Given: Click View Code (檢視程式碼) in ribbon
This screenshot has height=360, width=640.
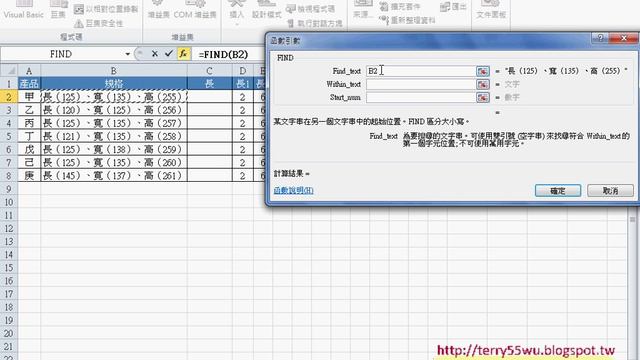Looking at the screenshot, I should pyautogui.click(x=310, y=9).
